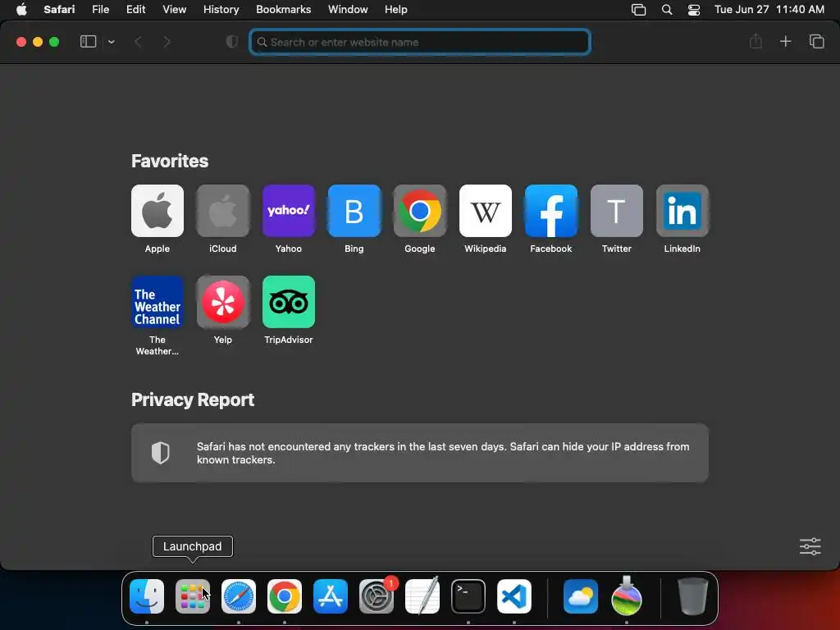Click the date and time in menu bar
840x630 pixels.
[769, 9]
